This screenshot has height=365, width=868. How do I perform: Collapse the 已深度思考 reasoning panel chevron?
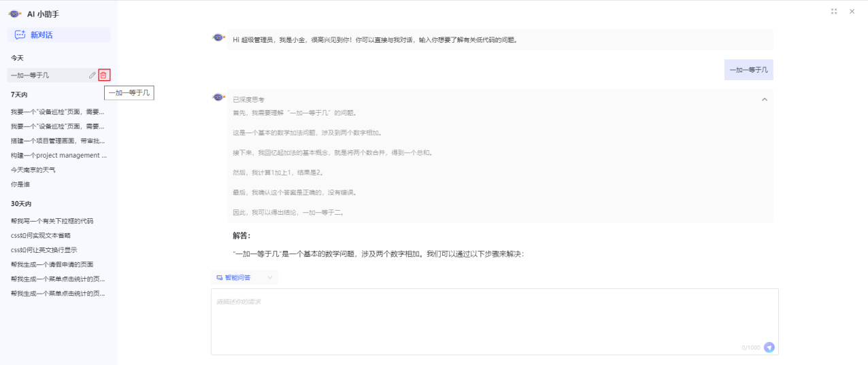[x=765, y=99]
